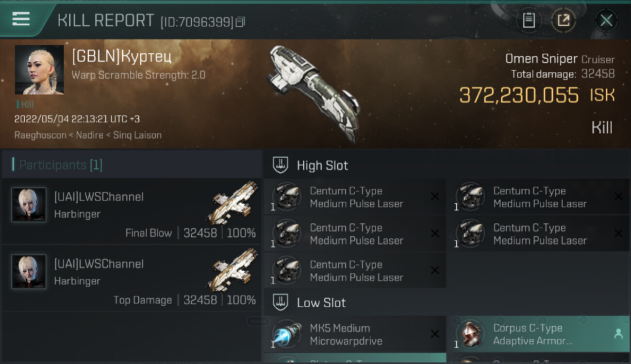Image resolution: width=631 pixels, height=364 pixels.
Task: Copy the kill report ID
Action: click(241, 22)
